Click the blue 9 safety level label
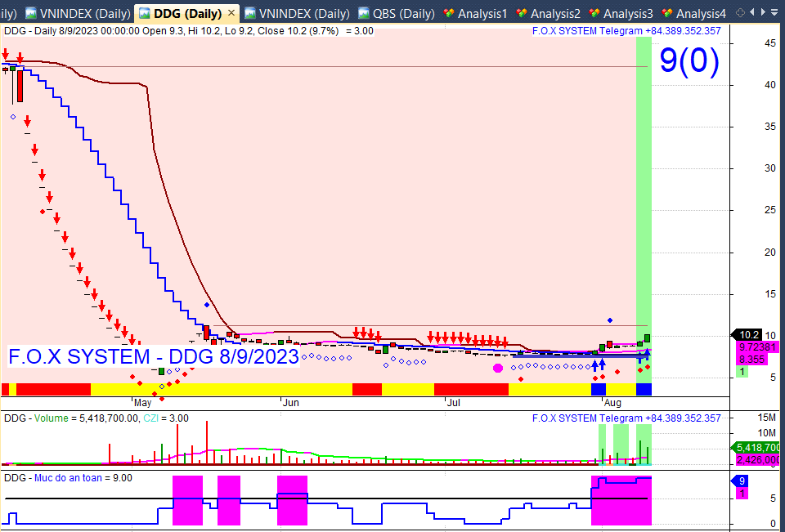The image size is (785, 532). tap(742, 481)
